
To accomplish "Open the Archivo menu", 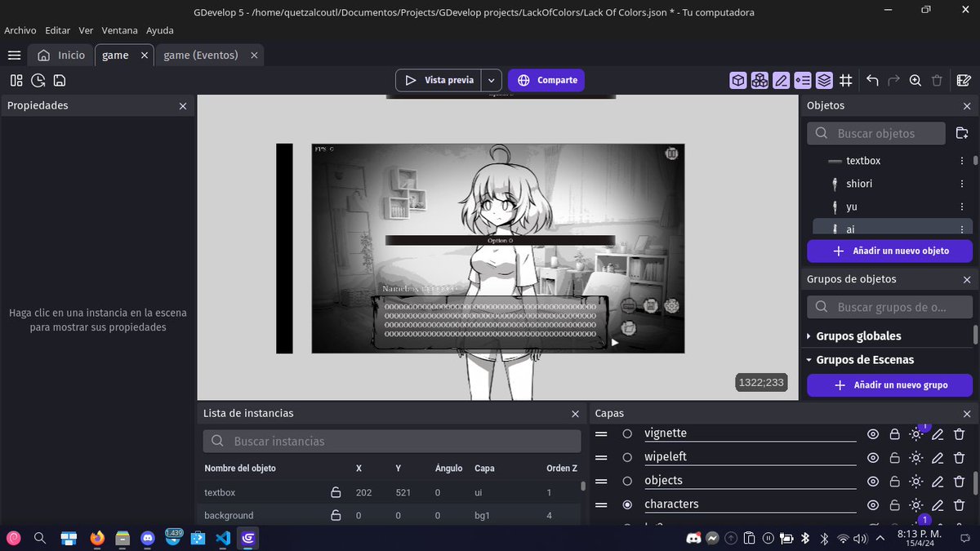I will coord(20,30).
